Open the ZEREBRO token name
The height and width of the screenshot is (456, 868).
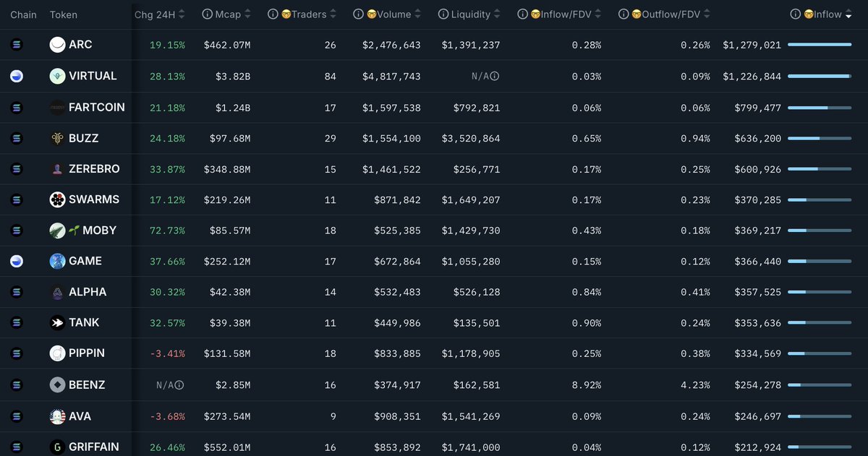93,168
